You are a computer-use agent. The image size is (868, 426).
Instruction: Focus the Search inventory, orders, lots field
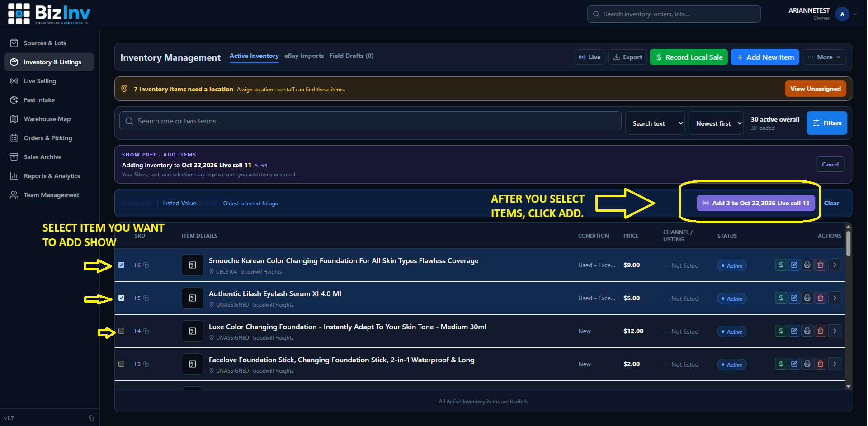pyautogui.click(x=674, y=14)
